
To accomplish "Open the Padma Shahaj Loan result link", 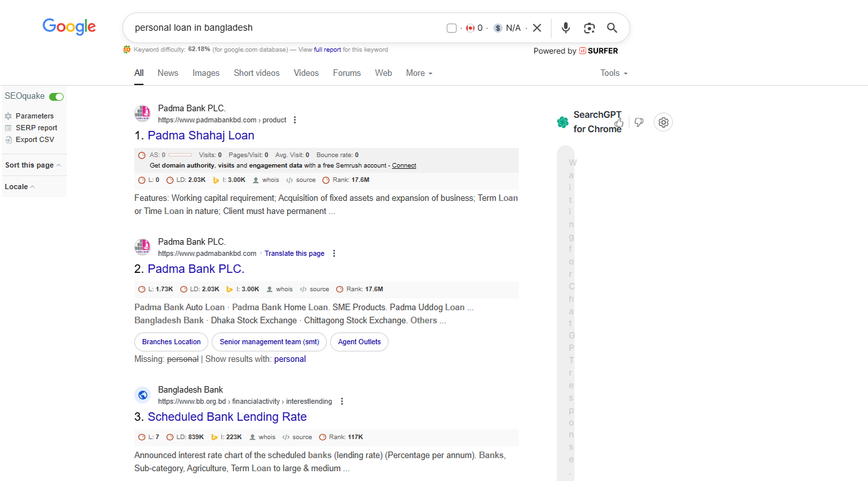I will click(200, 135).
